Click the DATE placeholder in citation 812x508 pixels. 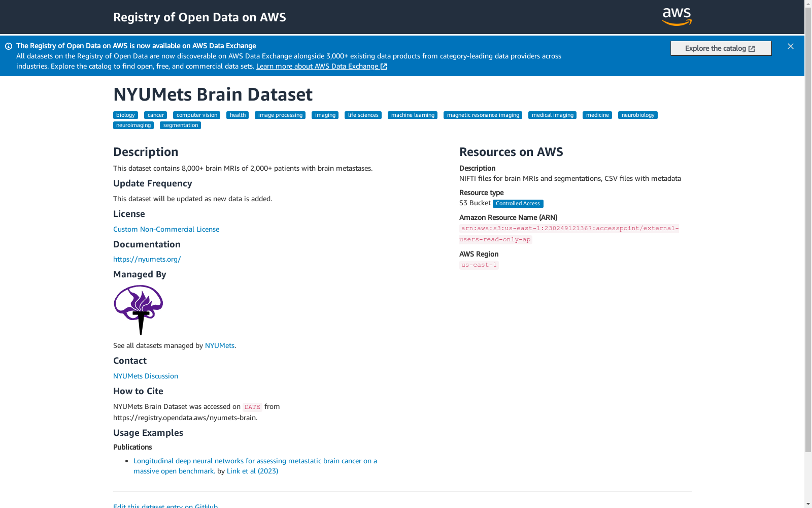[252, 407]
